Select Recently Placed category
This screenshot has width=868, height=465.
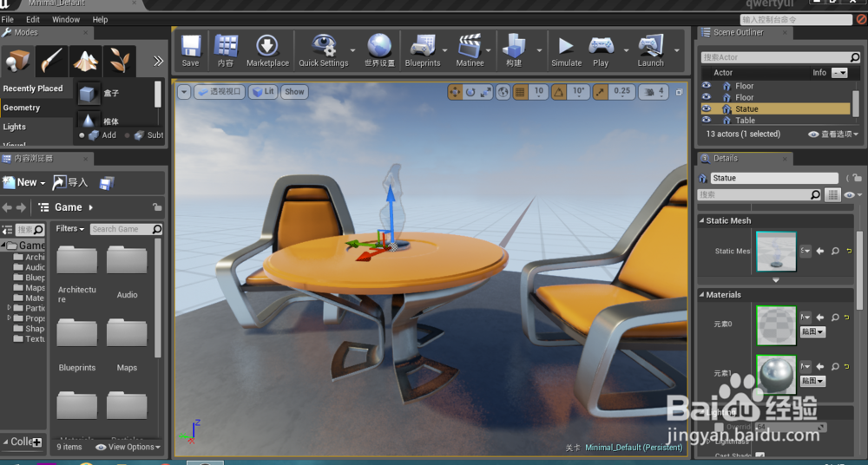[33, 88]
